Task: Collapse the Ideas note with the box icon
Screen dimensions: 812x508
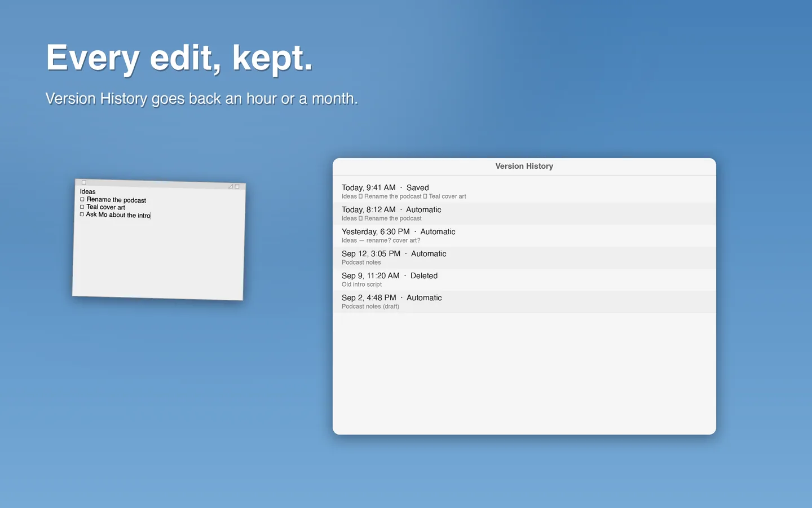Action: click(237, 186)
